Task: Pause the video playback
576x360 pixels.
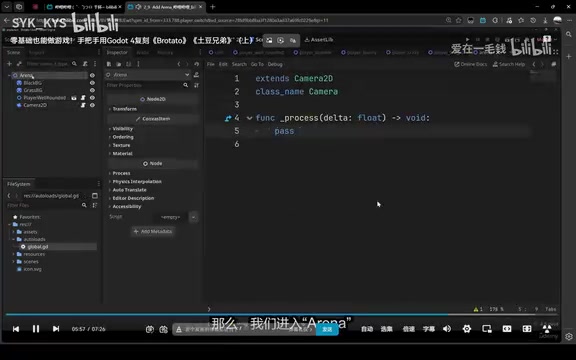Action: click(36, 329)
